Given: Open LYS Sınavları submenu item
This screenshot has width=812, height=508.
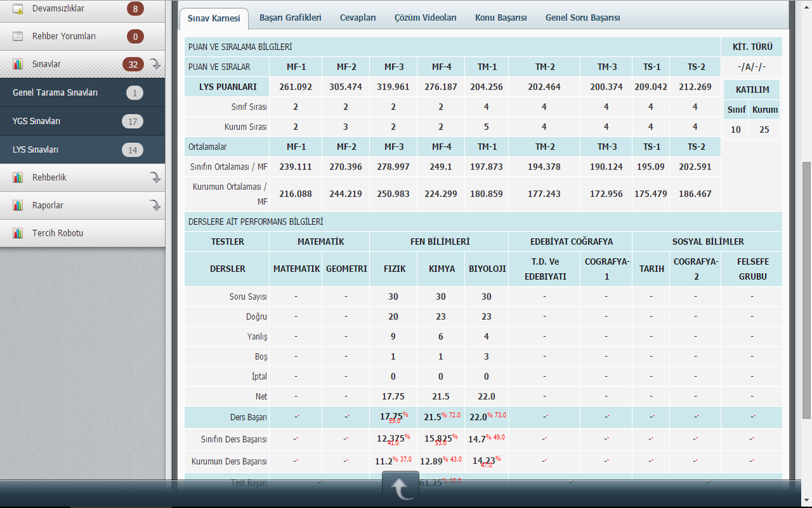Looking at the screenshot, I should tap(82, 150).
